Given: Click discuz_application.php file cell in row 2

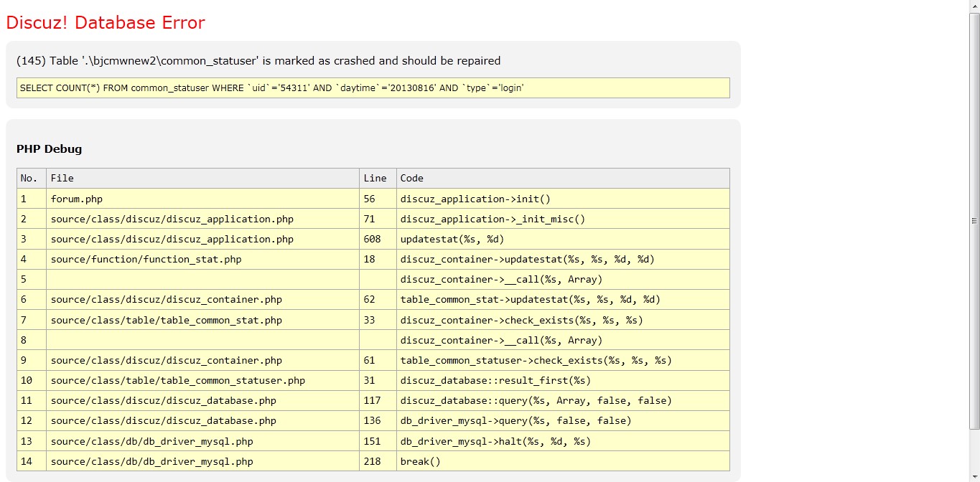Looking at the screenshot, I should click(202, 219).
